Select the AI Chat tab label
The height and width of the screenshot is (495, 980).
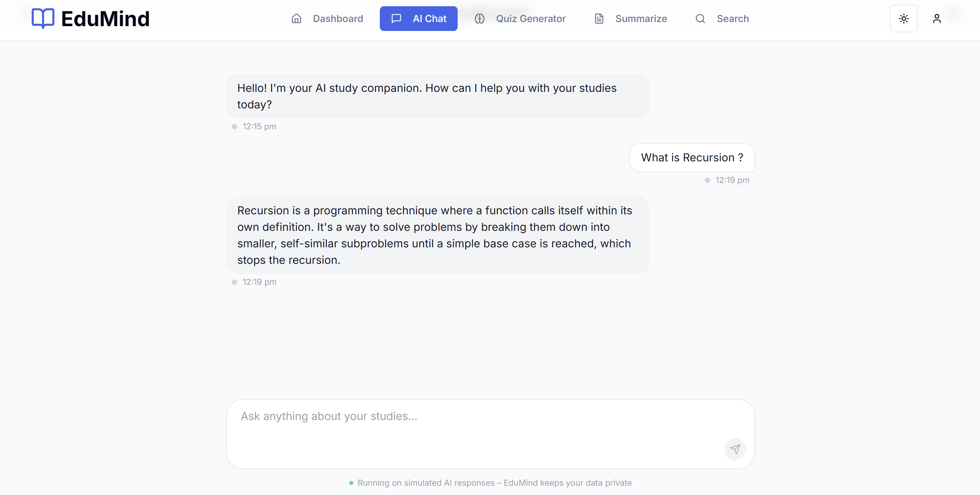click(x=429, y=19)
